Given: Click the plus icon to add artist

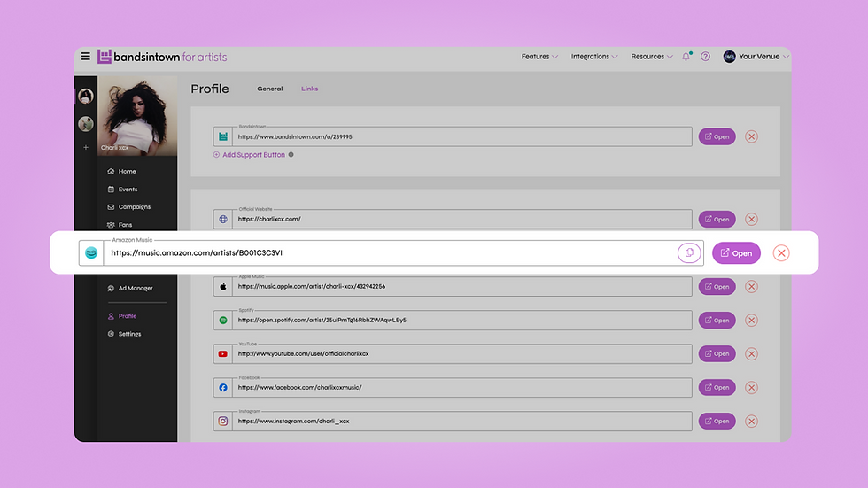Looking at the screenshot, I should pyautogui.click(x=86, y=148).
